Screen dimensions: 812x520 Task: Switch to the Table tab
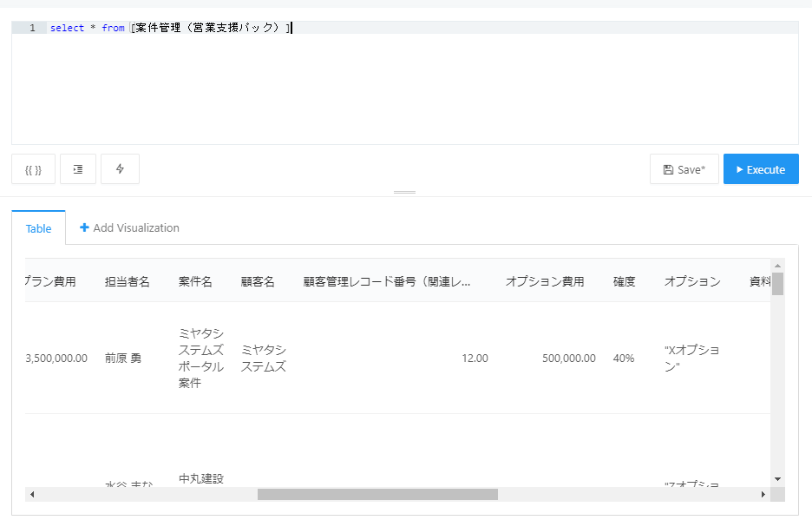[x=38, y=228]
